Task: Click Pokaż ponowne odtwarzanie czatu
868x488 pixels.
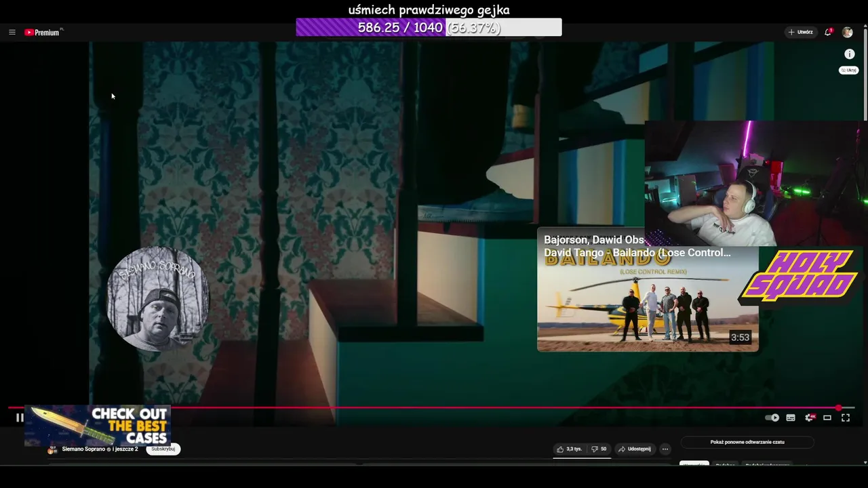Action: point(747,442)
